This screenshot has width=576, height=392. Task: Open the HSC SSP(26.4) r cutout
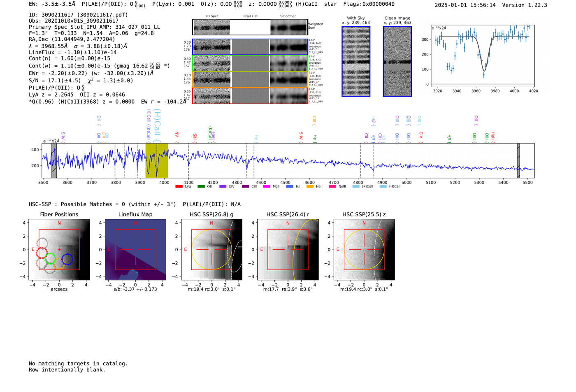[x=288, y=250]
